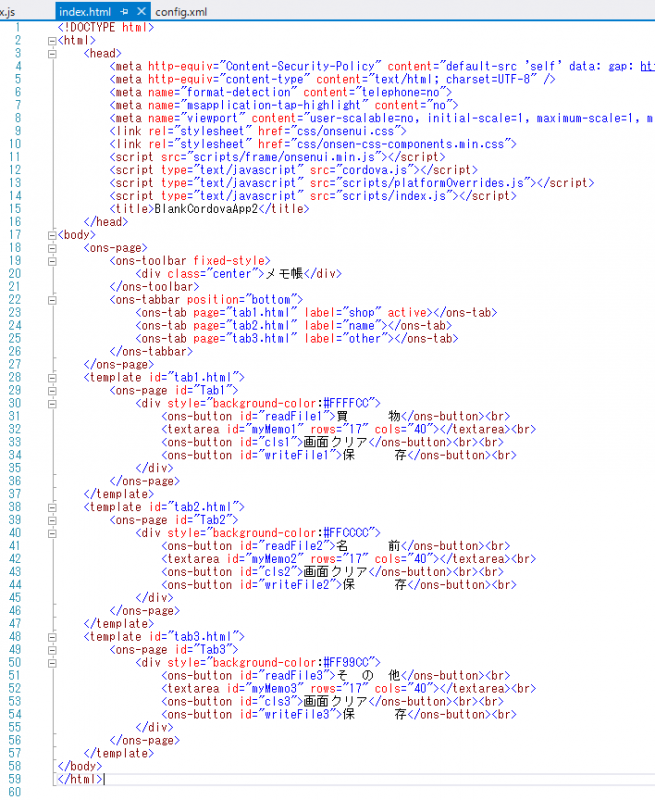The height and width of the screenshot is (800, 655).
Task: Collapse the tab2.html template block
Action: (51, 507)
